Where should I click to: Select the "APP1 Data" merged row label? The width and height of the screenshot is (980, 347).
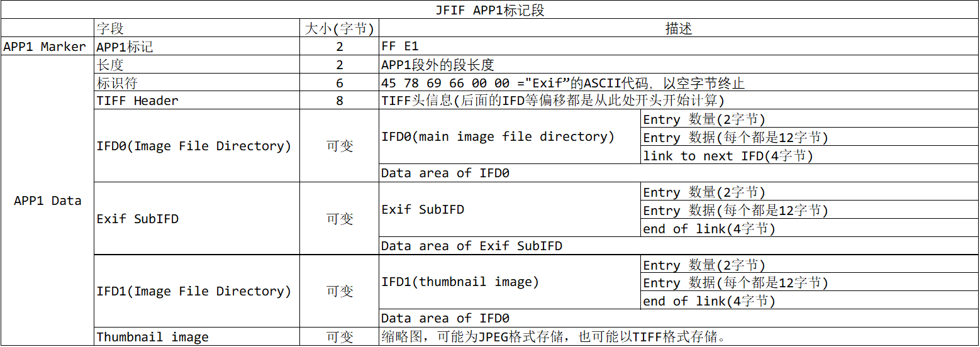(x=48, y=201)
